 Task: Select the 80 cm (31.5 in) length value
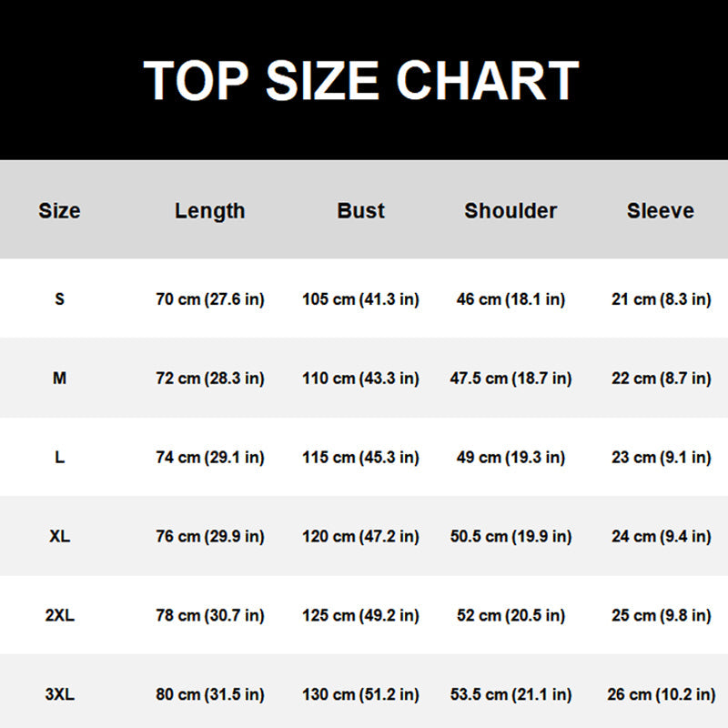pos(210,695)
